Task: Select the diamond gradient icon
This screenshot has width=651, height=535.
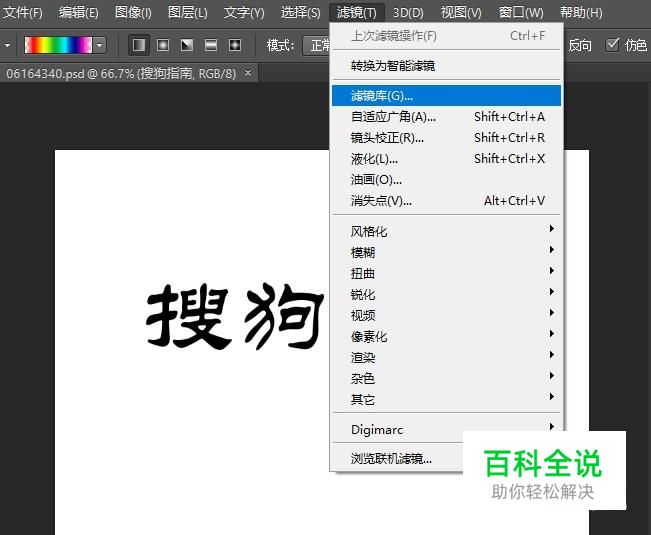Action: click(235, 45)
